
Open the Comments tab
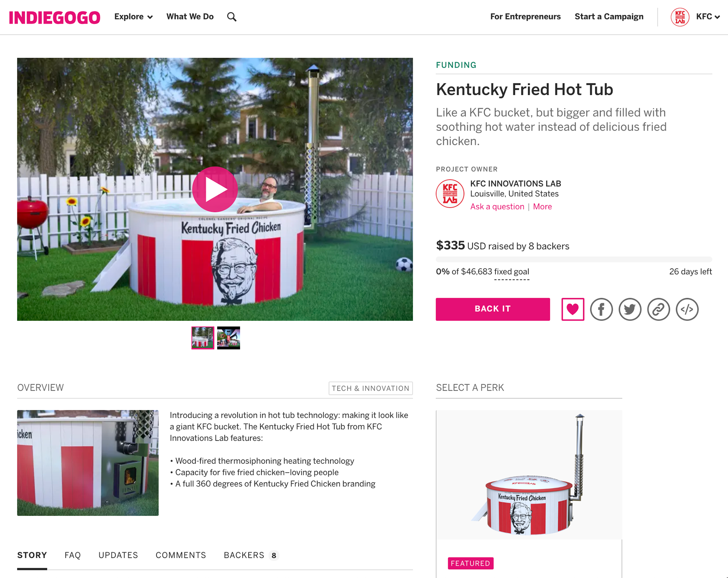[x=181, y=555]
